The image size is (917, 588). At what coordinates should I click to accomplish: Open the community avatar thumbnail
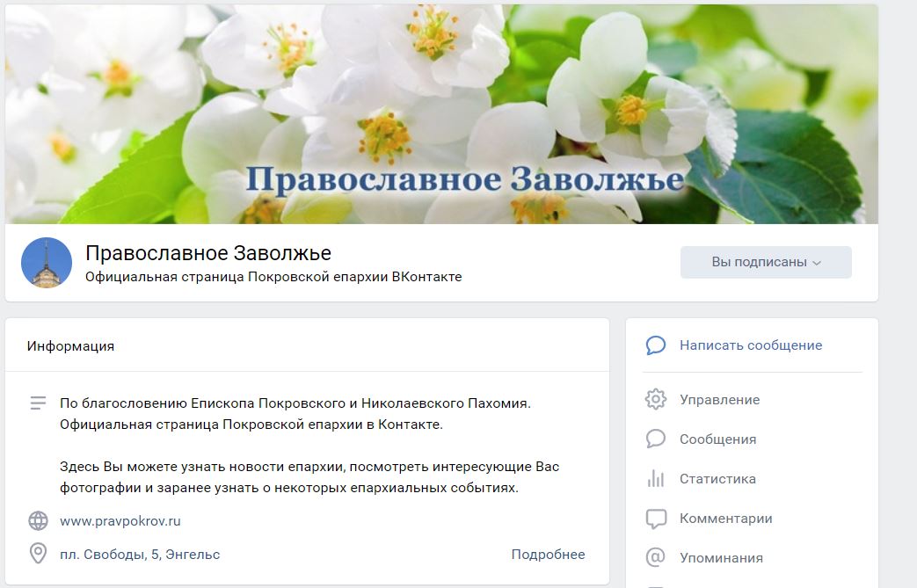click(x=47, y=263)
